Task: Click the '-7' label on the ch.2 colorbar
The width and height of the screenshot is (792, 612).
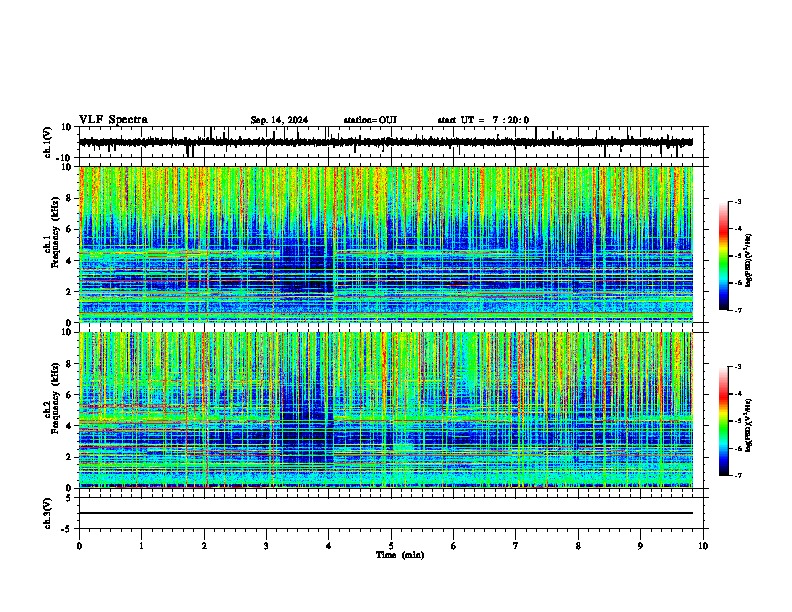Action: (738, 476)
